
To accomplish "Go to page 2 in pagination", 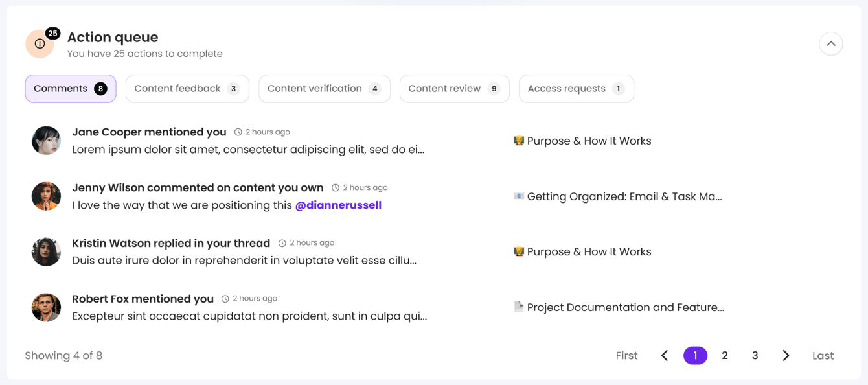I will 725,355.
